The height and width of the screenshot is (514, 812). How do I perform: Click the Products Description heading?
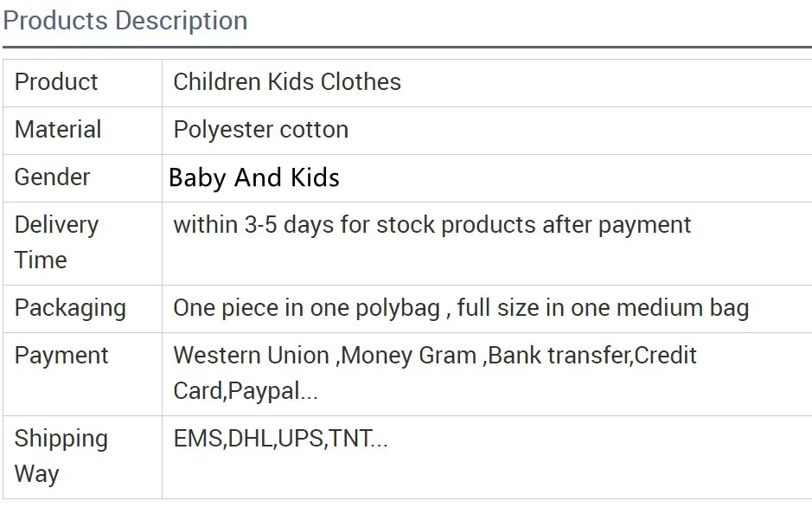coord(125,21)
